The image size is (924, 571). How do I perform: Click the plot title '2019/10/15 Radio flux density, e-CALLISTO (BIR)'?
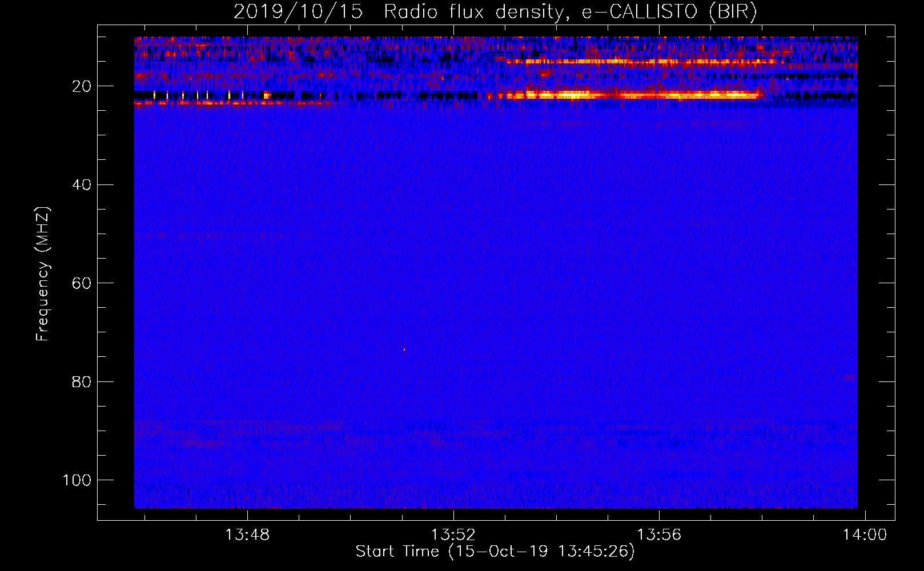pos(495,12)
